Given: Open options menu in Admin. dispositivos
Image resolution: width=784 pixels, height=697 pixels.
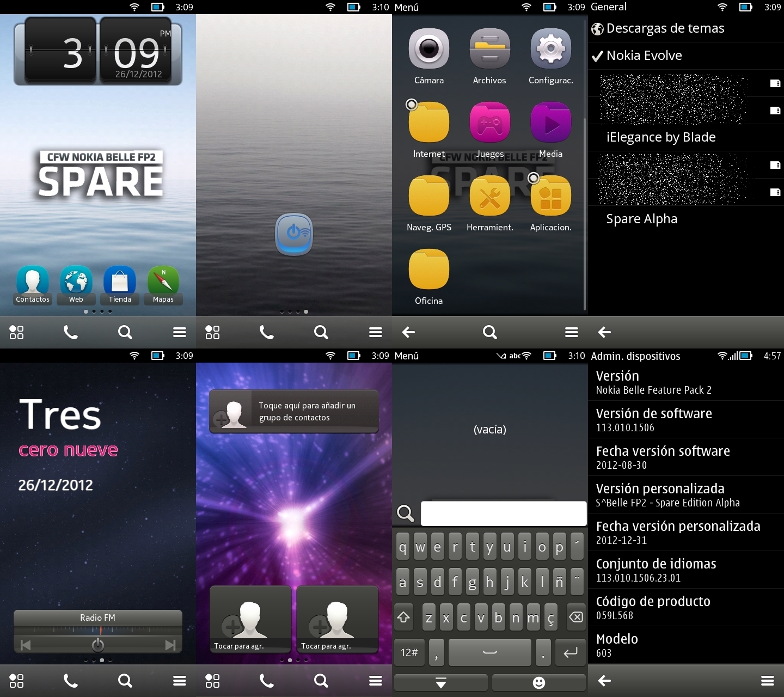Looking at the screenshot, I should click(x=768, y=681).
